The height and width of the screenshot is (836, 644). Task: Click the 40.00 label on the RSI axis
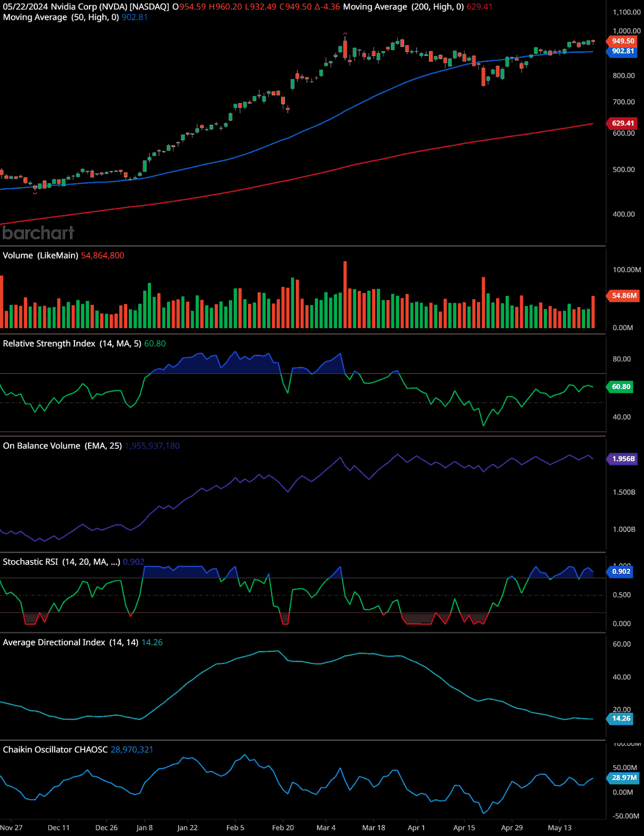point(622,417)
